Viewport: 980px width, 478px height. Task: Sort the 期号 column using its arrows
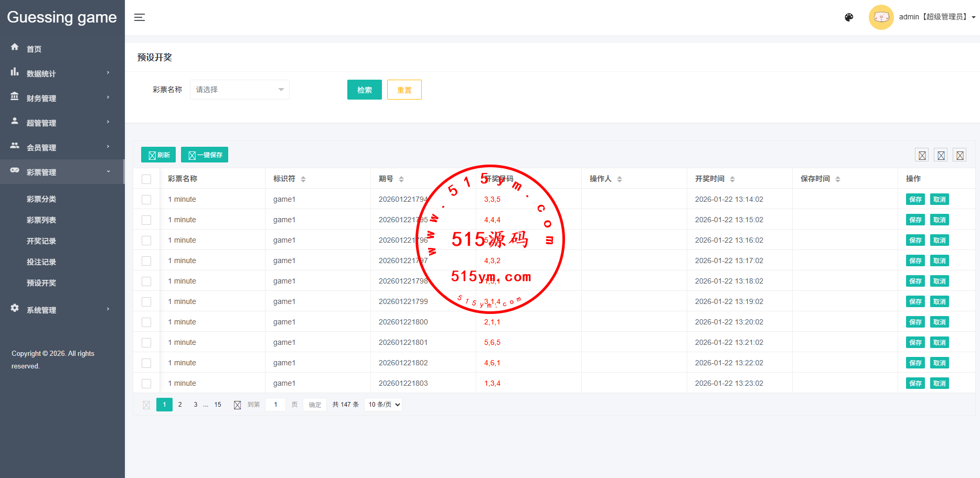point(401,179)
